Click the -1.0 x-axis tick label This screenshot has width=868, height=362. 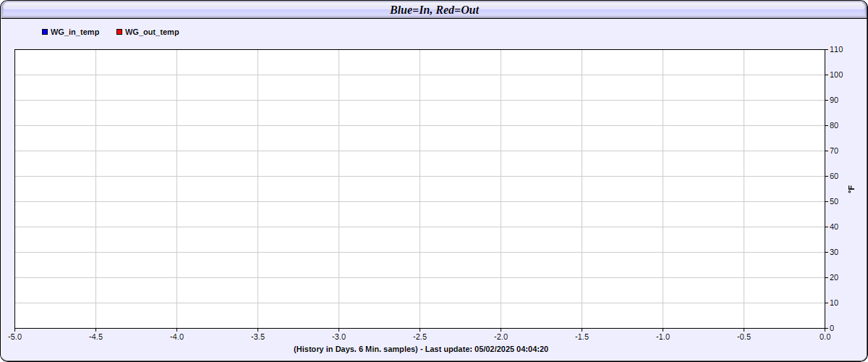click(663, 337)
